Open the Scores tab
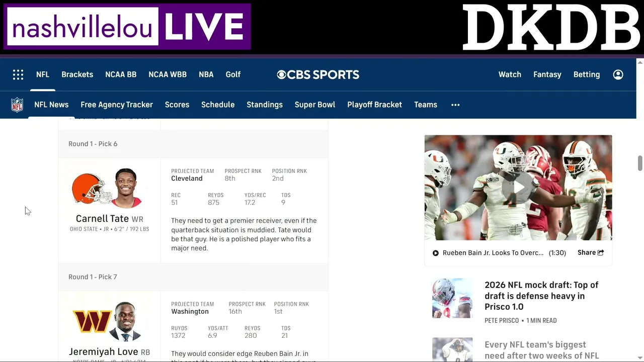Screen dimensions: 644x362 (177, 105)
